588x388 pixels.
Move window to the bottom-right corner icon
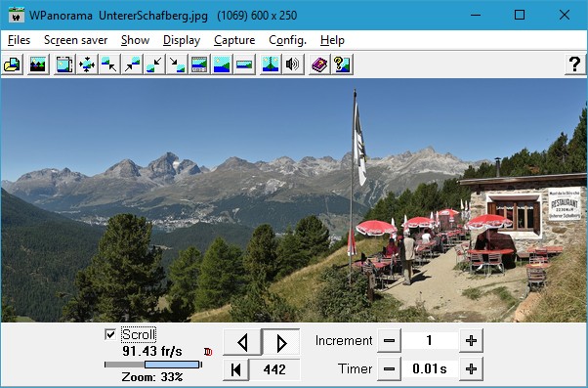(x=177, y=65)
